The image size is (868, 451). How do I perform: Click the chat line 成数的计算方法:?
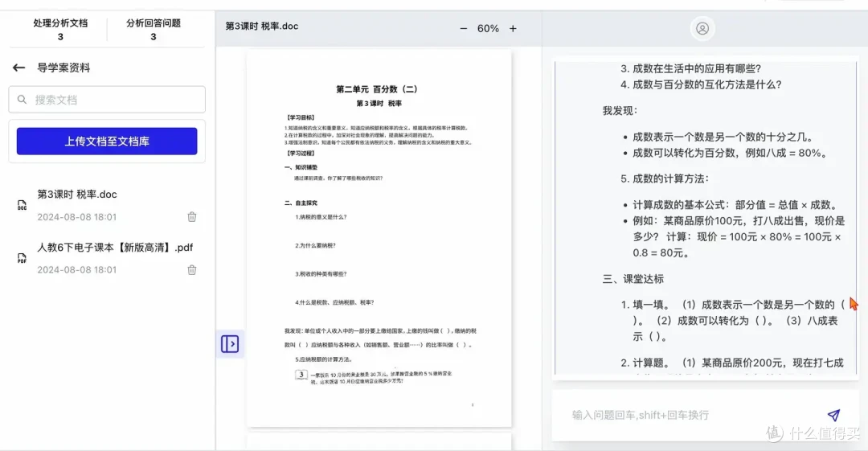(x=671, y=179)
